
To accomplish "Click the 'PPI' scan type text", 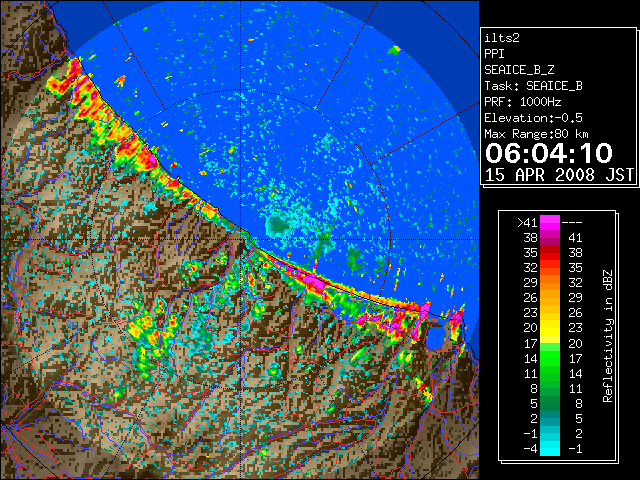I will [494, 54].
